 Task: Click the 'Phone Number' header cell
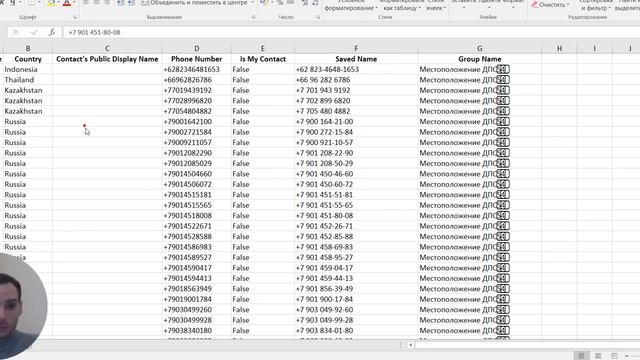[196, 59]
